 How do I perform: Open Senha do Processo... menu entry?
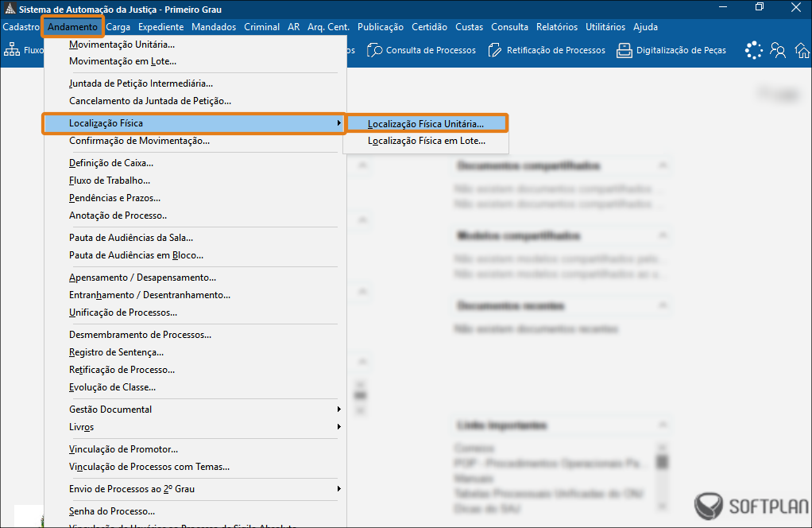[x=194, y=511]
